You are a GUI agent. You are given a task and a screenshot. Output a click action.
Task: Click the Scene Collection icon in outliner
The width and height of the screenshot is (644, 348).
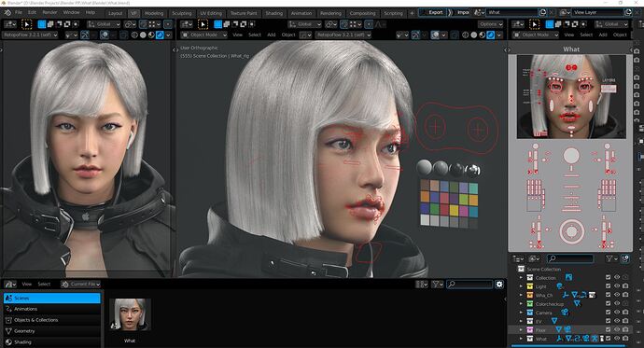pyautogui.click(x=521, y=269)
